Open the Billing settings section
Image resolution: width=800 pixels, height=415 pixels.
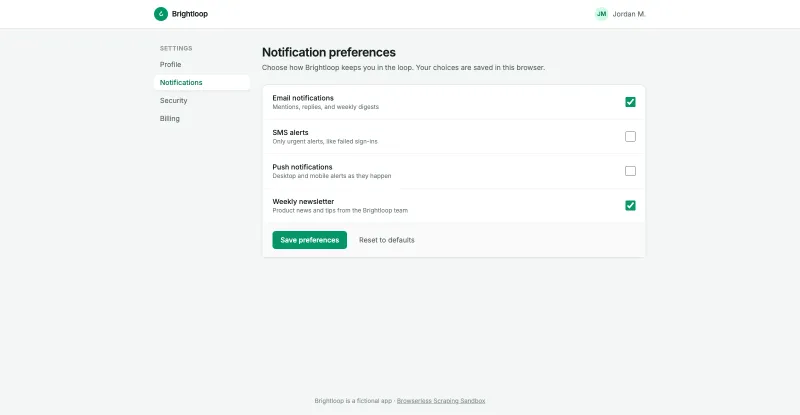pyautogui.click(x=202, y=118)
